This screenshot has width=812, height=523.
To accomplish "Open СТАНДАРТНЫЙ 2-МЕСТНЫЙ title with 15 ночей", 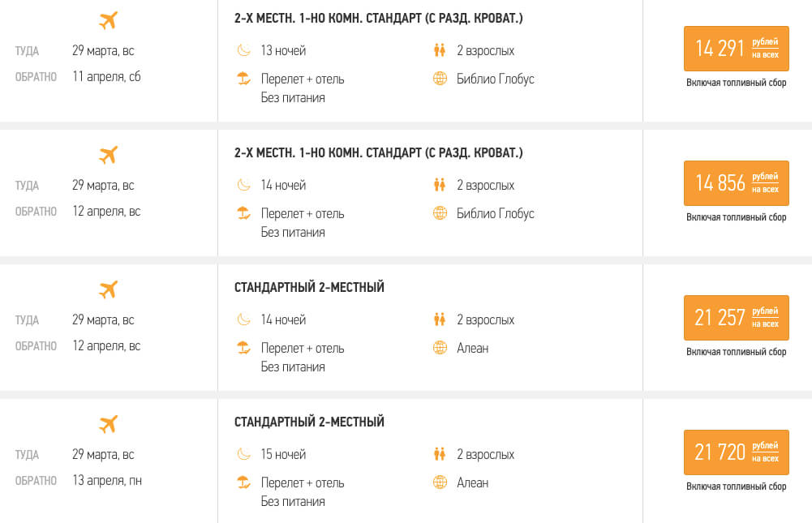I will [309, 422].
